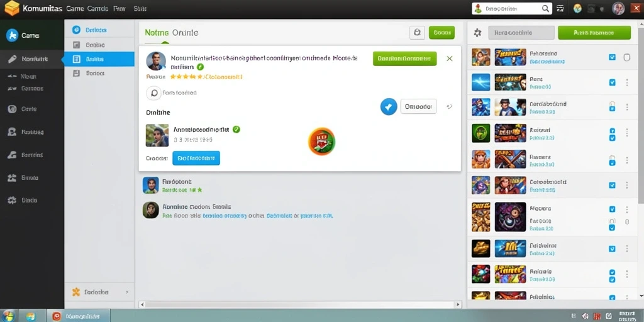
Task: Click the yellow star rating in the dialog
Action: click(186, 77)
